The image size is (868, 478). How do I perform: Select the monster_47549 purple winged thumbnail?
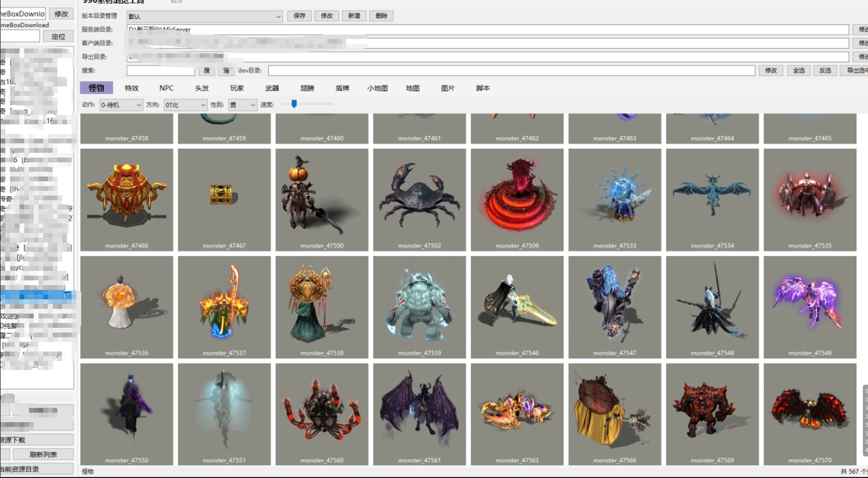point(810,307)
